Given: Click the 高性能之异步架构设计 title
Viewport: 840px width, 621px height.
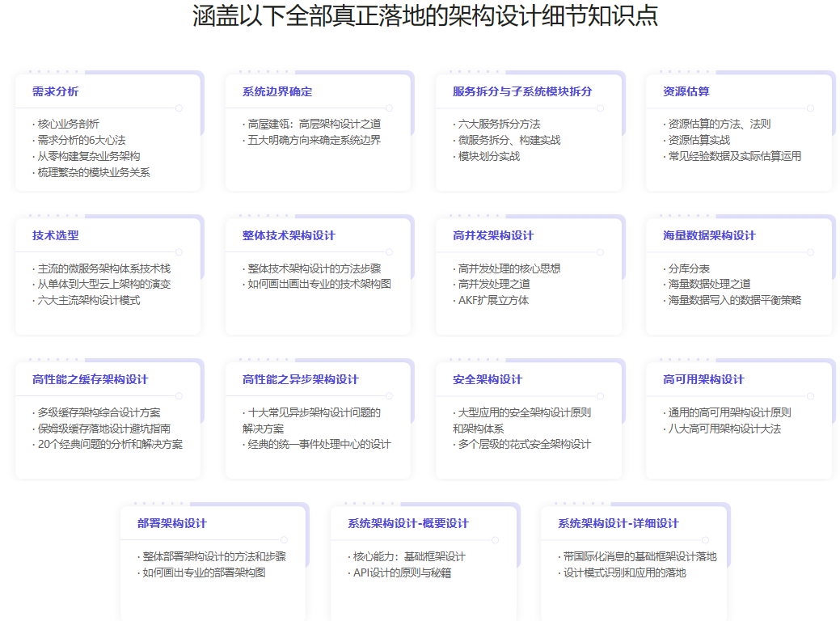Looking at the screenshot, I should (301, 379).
